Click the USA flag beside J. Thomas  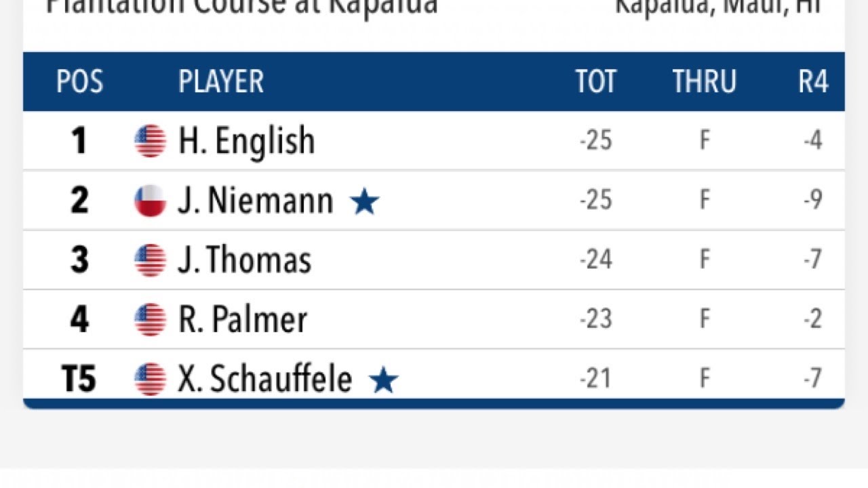150,260
